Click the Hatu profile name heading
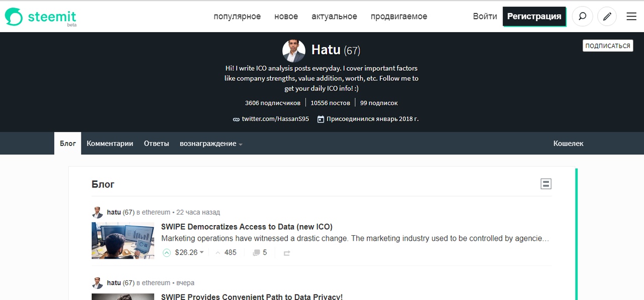The width and height of the screenshot is (644, 300). pyautogui.click(x=326, y=50)
